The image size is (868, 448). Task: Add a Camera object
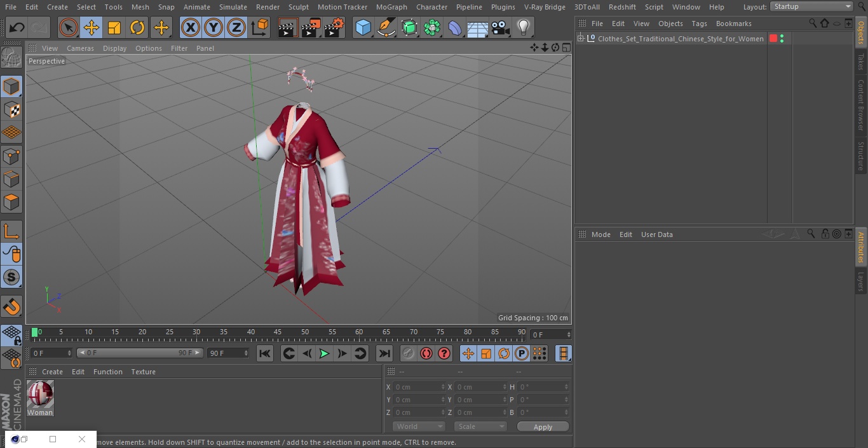(x=500, y=27)
